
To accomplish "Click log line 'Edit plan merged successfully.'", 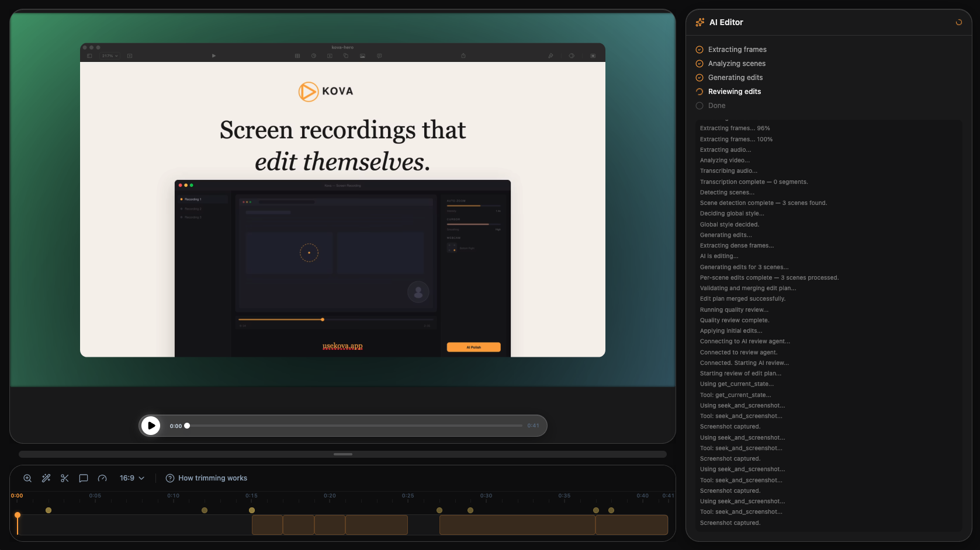I will click(743, 299).
